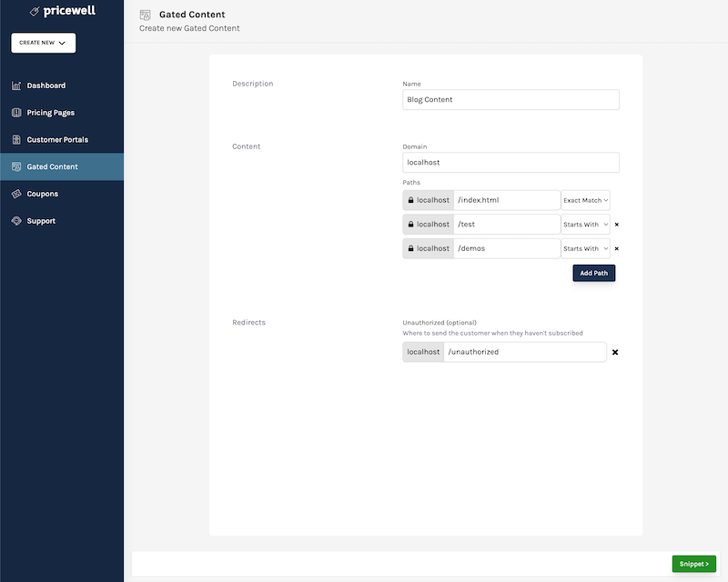The height and width of the screenshot is (582, 728).
Task: Open Customer Portals in sidebar
Action: coord(62,140)
